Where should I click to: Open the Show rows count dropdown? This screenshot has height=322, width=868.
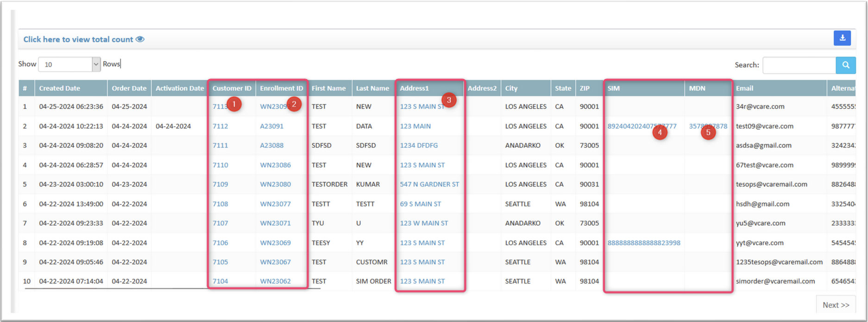pos(69,64)
